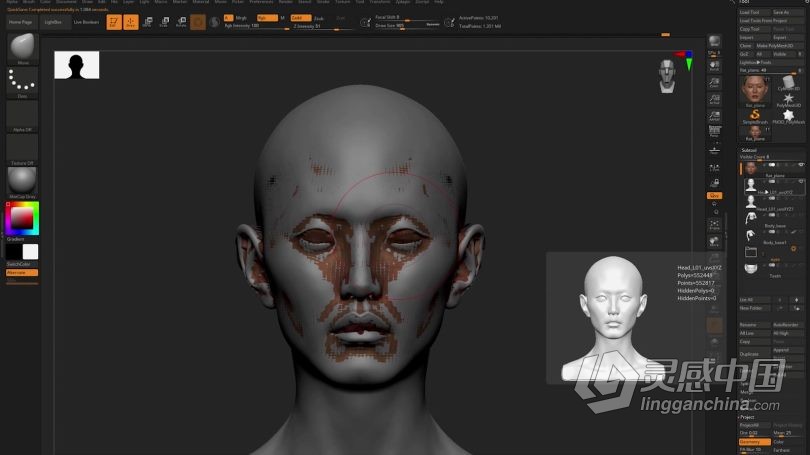
Task: Open the current brush thumbnail
Action: coord(22,48)
